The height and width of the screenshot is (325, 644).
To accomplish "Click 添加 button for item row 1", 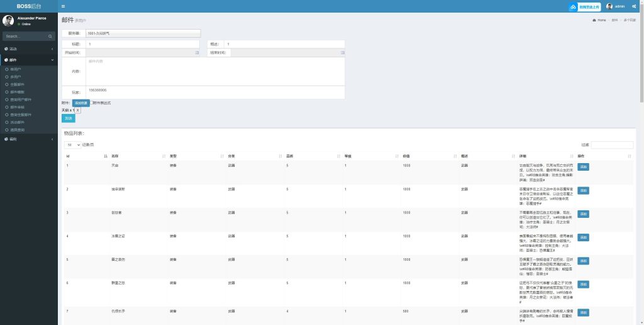I will (583, 167).
